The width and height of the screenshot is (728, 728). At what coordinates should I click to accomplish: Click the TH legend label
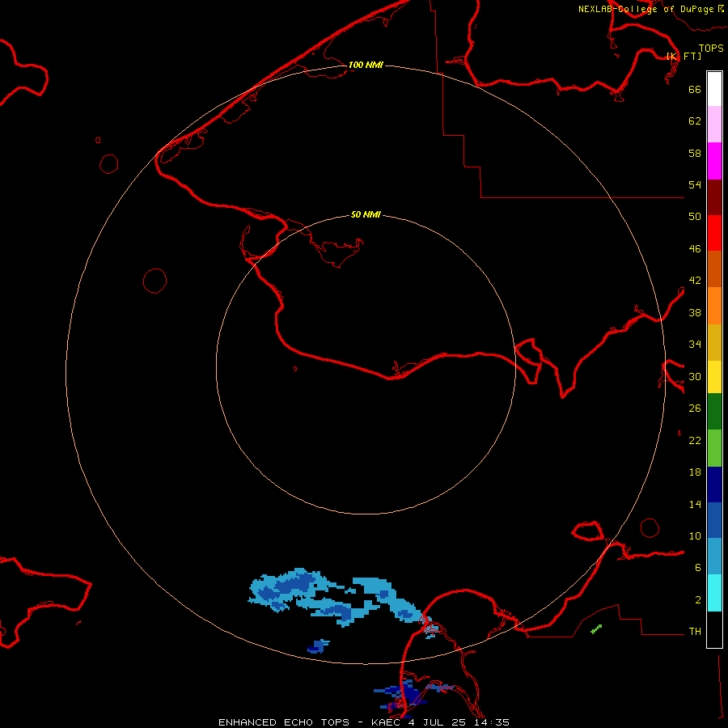(x=695, y=632)
